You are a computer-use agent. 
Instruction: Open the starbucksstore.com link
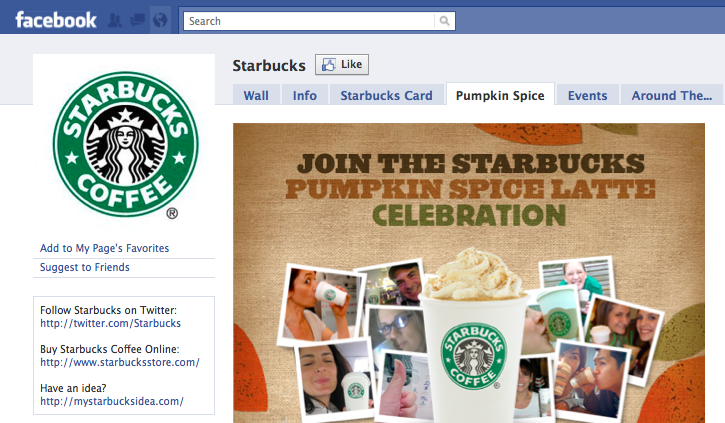click(120, 362)
